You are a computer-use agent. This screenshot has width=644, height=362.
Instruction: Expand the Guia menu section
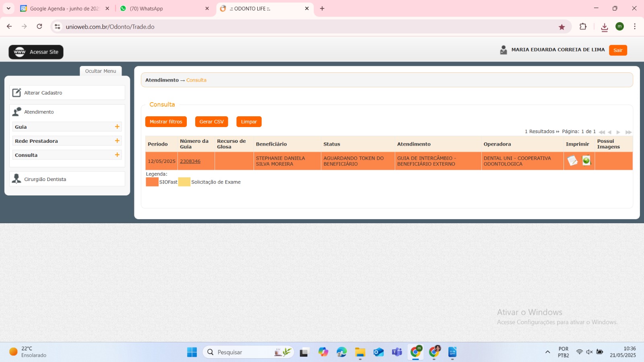point(117,127)
